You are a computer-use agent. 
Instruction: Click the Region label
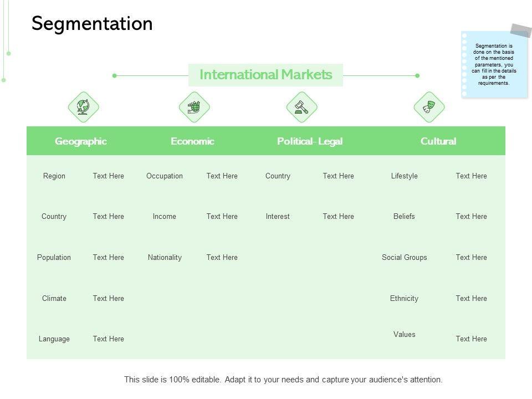tap(54, 176)
